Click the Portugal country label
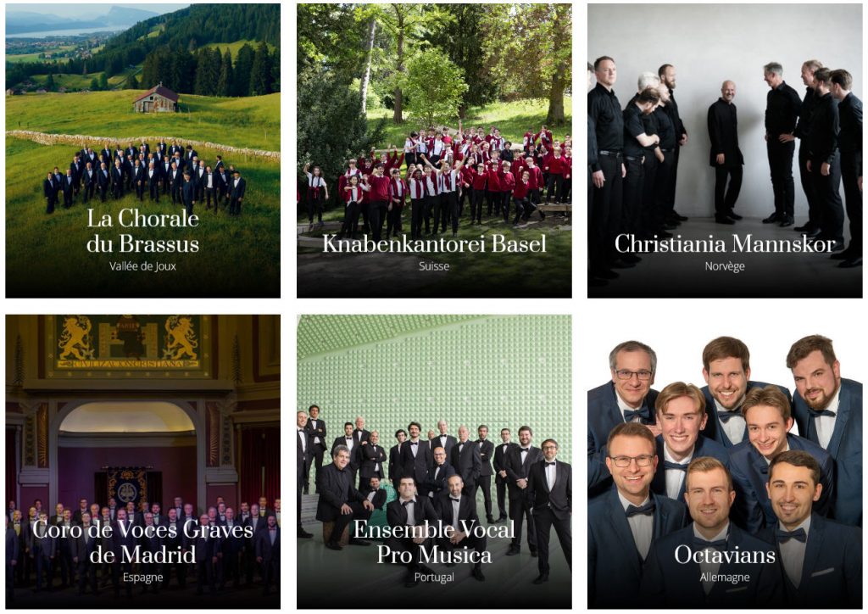The height and width of the screenshot is (614, 868). click(x=434, y=578)
